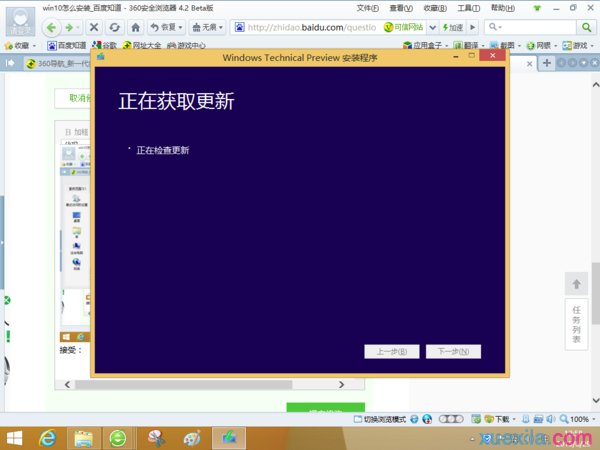Click the phone icon in the status bar
This screenshot has width=600, height=450.
(526, 419)
